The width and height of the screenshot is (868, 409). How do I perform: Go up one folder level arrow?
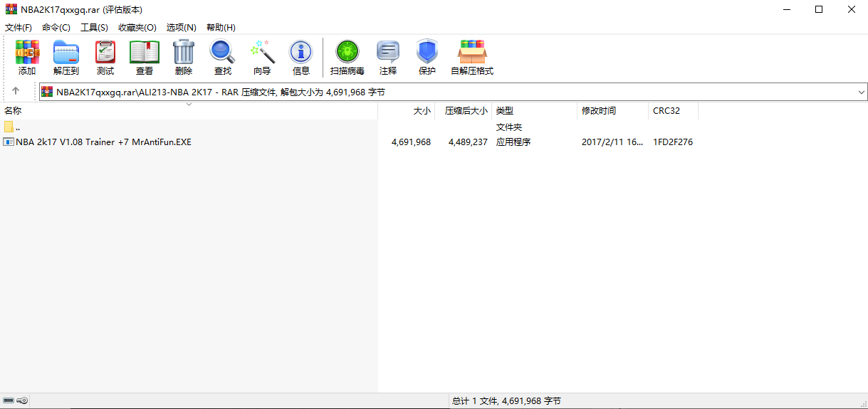pos(16,91)
